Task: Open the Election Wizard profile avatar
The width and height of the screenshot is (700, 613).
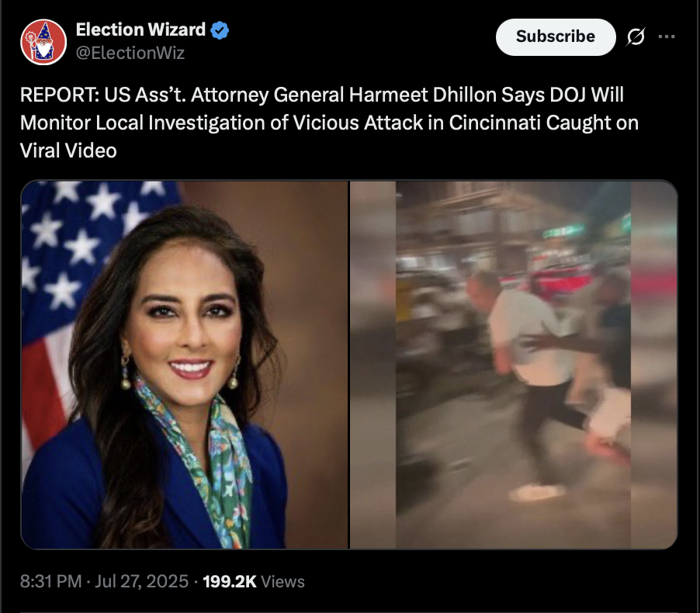Action: coord(43,42)
